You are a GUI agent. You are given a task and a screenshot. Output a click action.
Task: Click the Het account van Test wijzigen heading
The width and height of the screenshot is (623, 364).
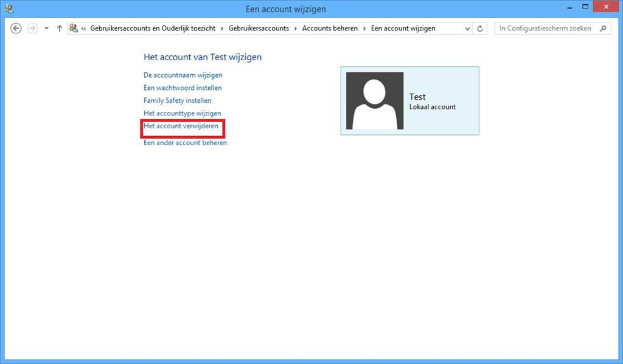tap(203, 57)
